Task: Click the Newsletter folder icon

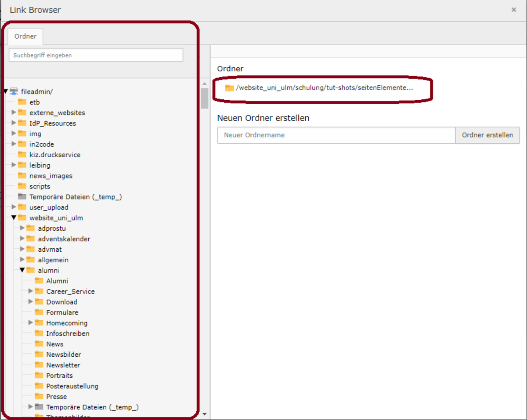Action: [39, 365]
